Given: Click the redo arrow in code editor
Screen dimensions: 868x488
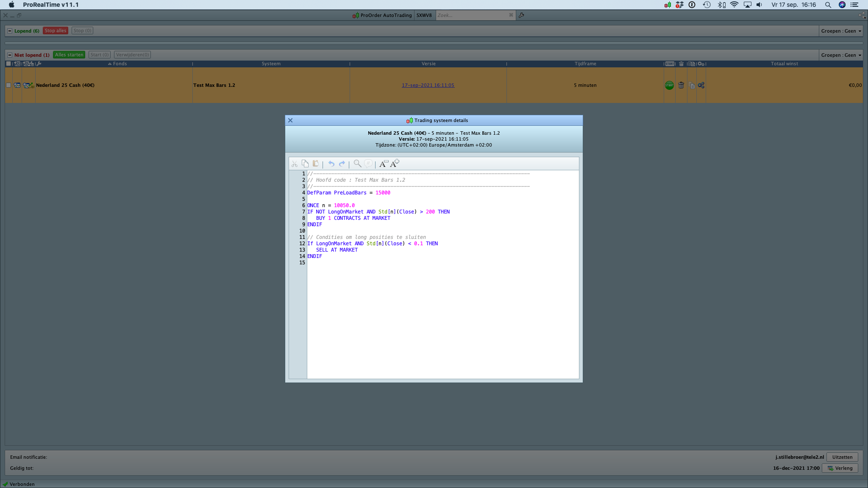Looking at the screenshot, I should point(342,164).
